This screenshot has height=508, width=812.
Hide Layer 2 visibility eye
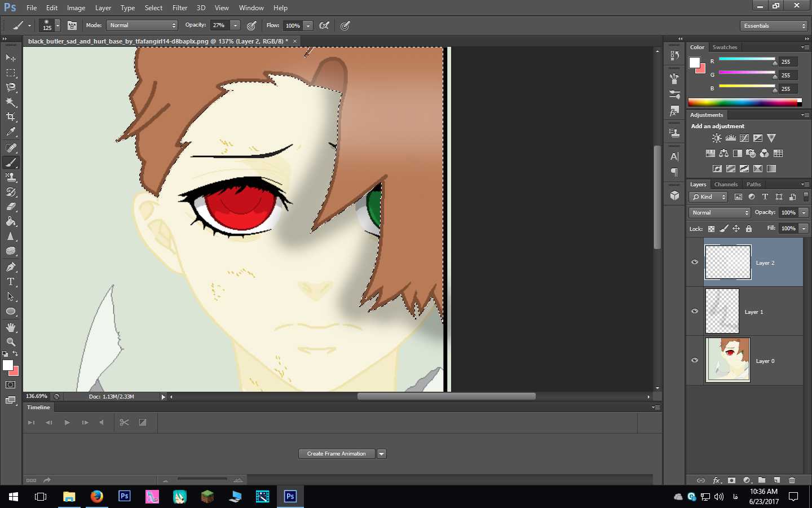click(x=695, y=262)
